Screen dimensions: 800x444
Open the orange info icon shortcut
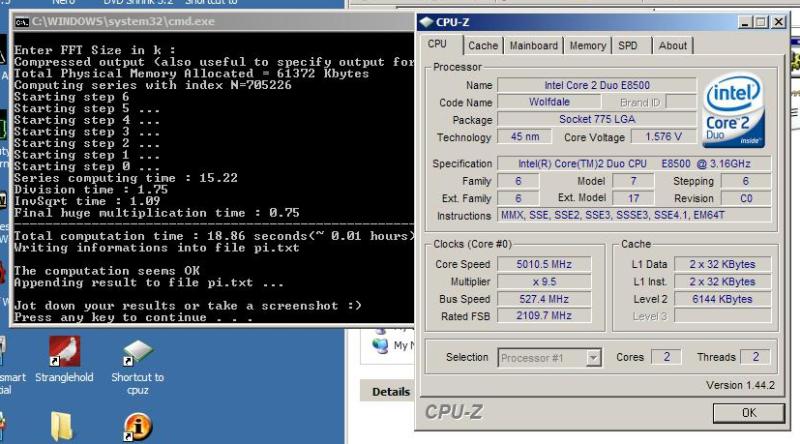point(137,426)
